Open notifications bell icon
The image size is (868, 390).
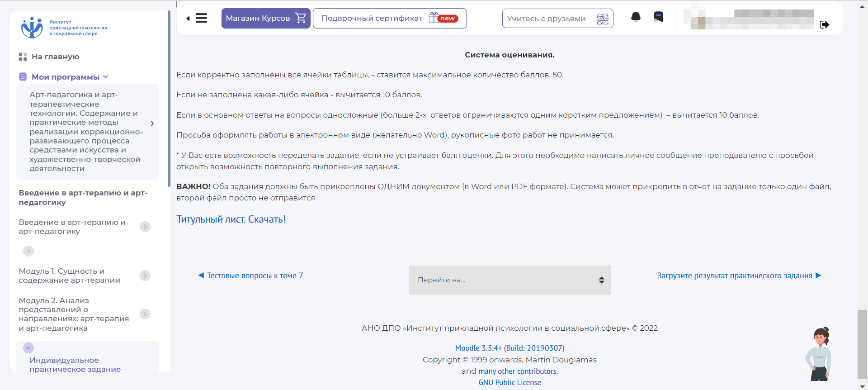[x=636, y=17]
